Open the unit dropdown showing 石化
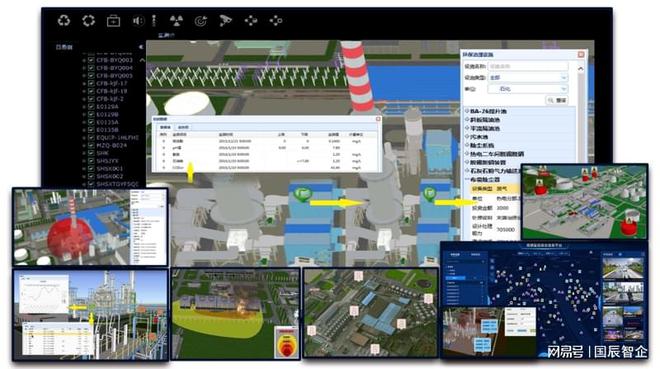 tap(527, 89)
